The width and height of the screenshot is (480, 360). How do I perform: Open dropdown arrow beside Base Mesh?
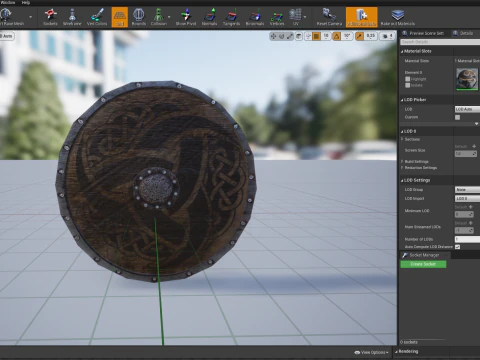(31, 17)
